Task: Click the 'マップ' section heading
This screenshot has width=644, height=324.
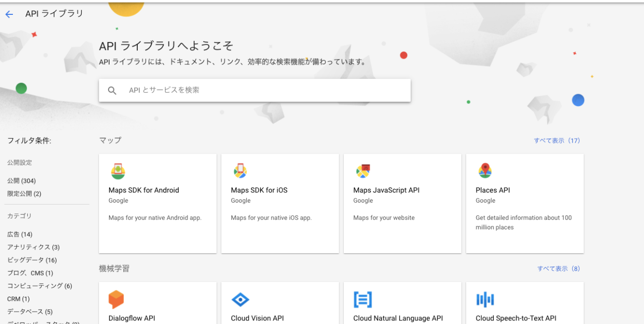Action: tap(110, 140)
